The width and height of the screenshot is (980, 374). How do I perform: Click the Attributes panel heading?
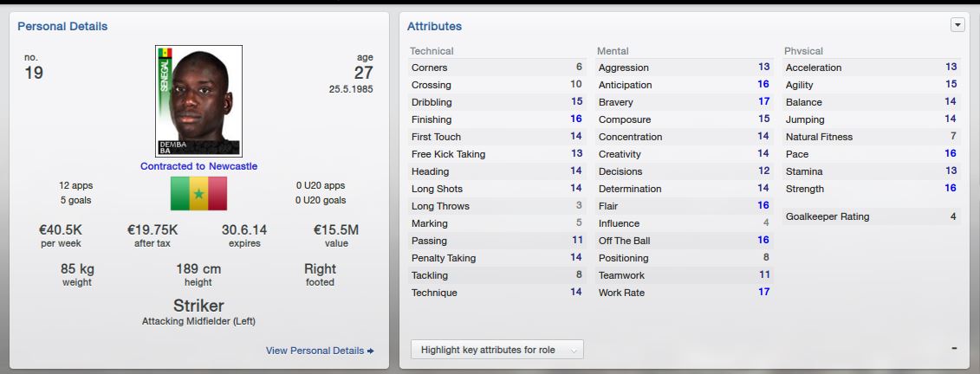[x=434, y=26]
